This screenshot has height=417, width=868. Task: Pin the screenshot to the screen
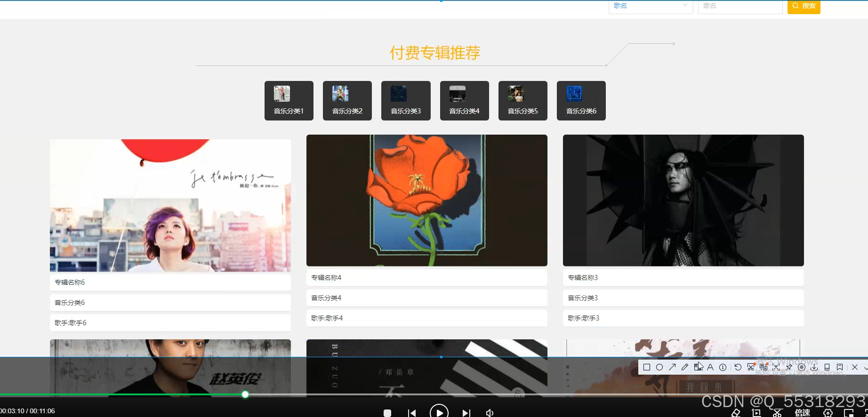(x=789, y=367)
